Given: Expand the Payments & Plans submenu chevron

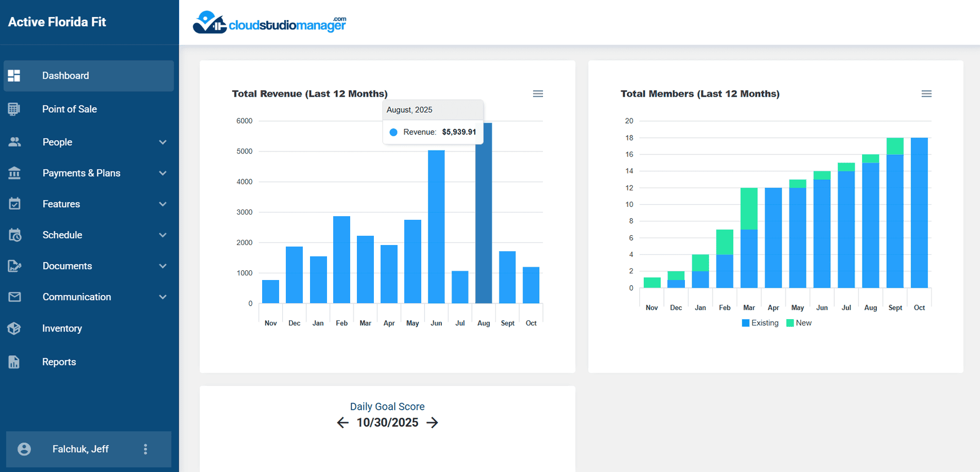Looking at the screenshot, I should coord(163,173).
